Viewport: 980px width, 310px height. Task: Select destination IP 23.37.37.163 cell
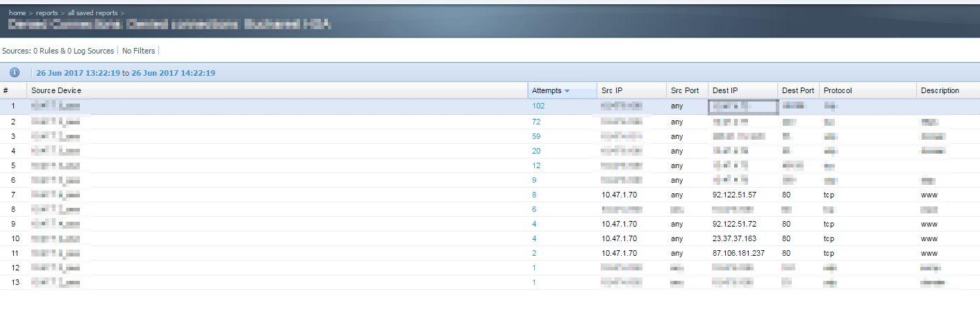coord(734,238)
